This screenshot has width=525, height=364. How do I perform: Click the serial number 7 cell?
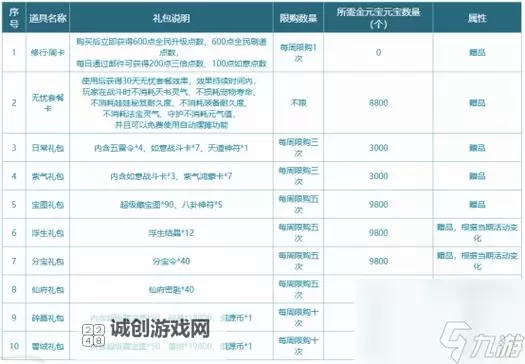coord(14,261)
